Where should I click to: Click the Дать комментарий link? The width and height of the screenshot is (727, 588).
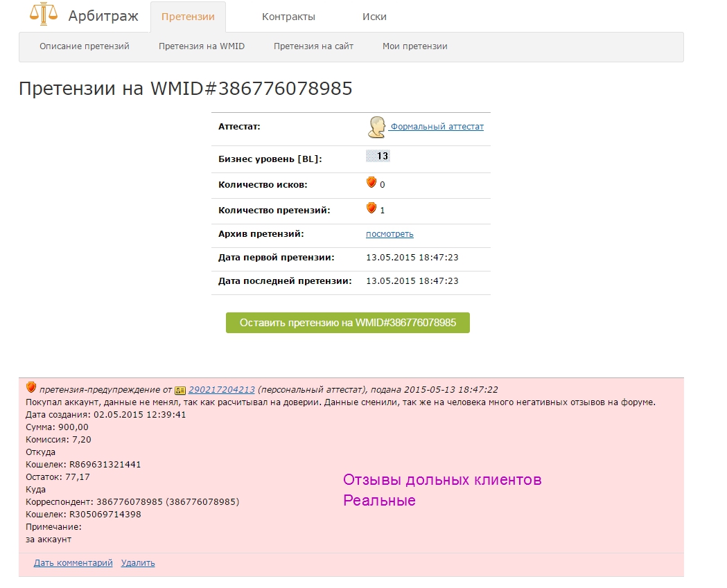73,563
